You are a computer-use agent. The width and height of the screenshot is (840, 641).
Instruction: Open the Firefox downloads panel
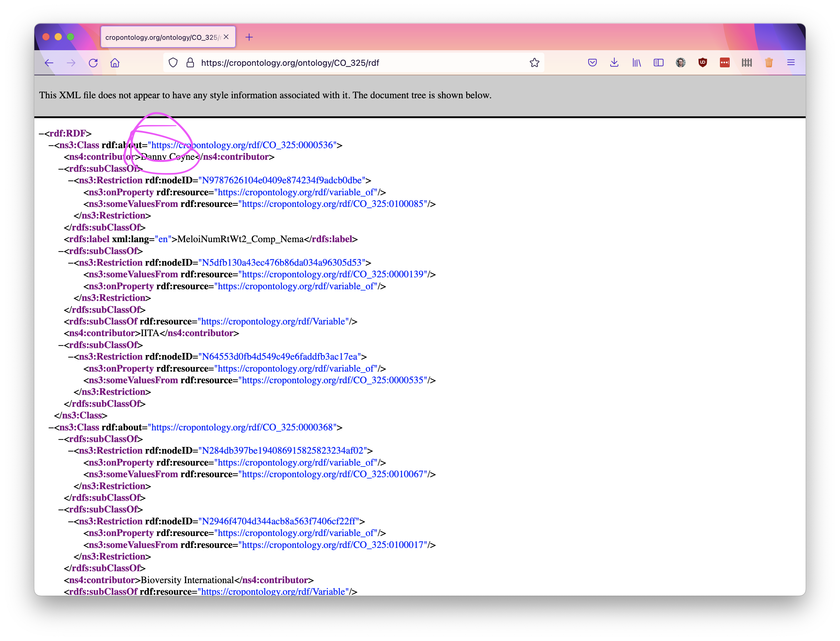click(614, 62)
